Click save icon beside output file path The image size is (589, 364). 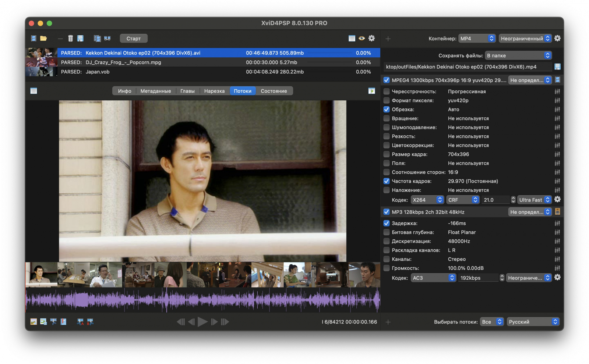557,67
